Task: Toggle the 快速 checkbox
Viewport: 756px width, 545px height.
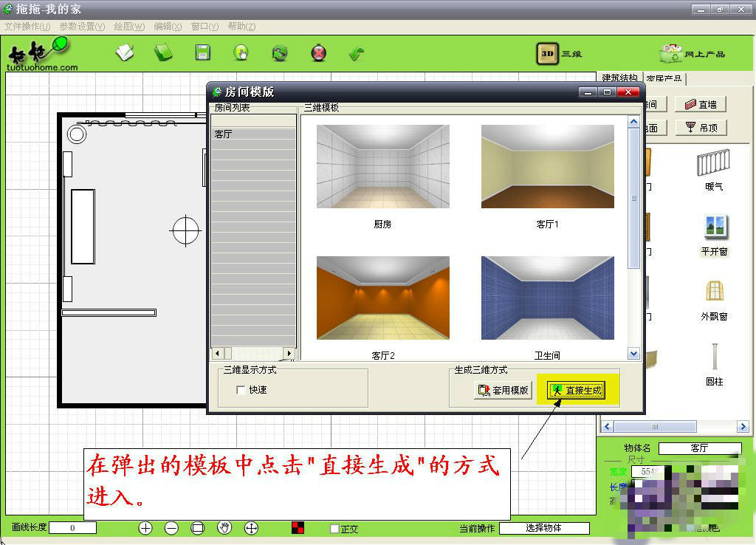Action: [241, 390]
